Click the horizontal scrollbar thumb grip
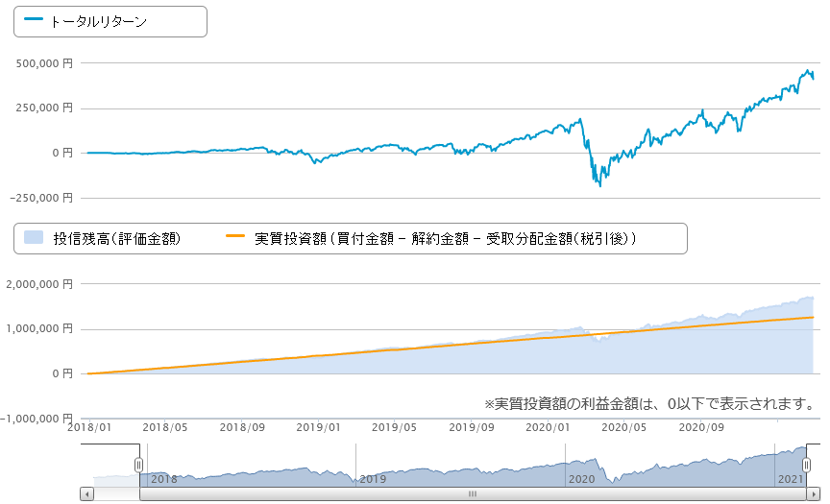Viewport: 830px width, 504px height. pyautogui.click(x=473, y=494)
